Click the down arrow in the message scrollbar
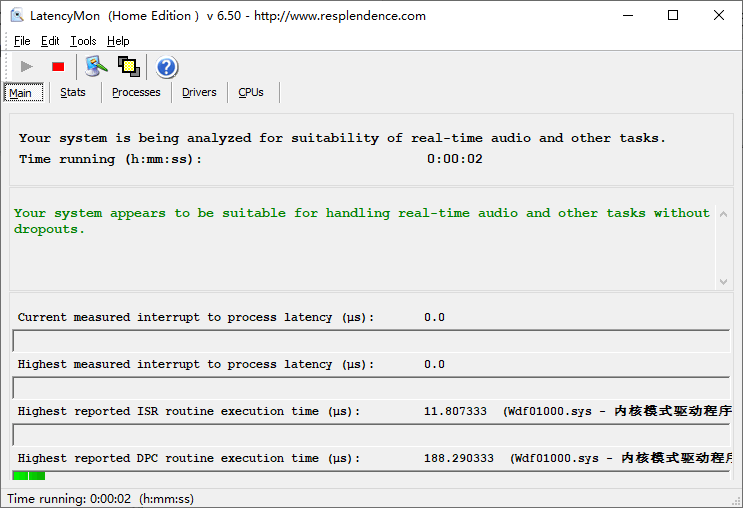 pos(724,281)
